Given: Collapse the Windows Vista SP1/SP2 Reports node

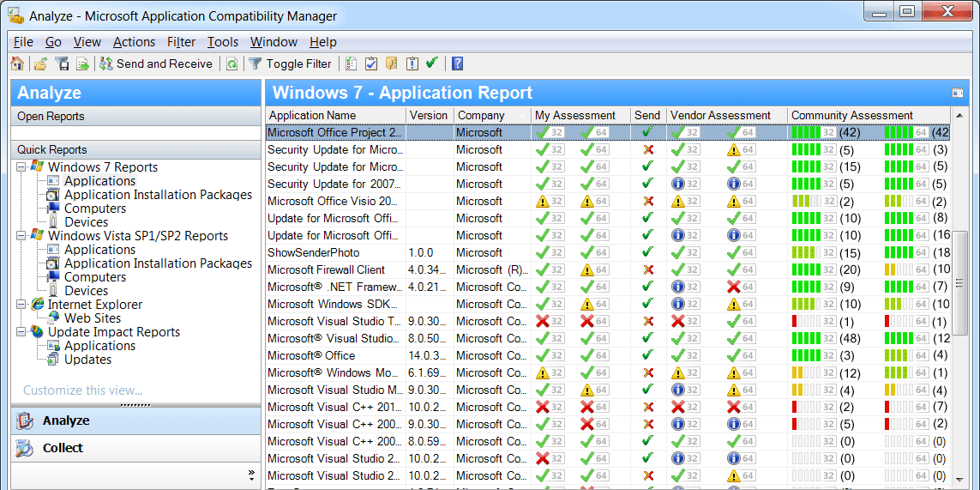Looking at the screenshot, I should [x=21, y=236].
